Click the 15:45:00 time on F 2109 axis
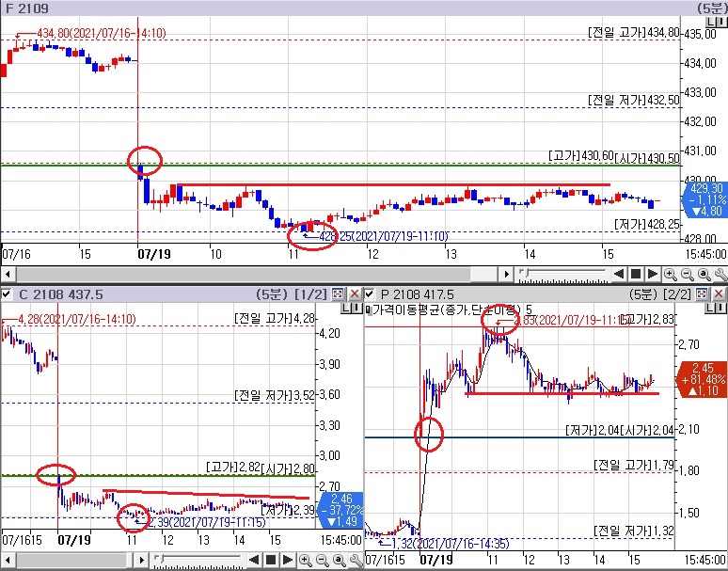Screen dimensions: 728x571 tap(705, 254)
